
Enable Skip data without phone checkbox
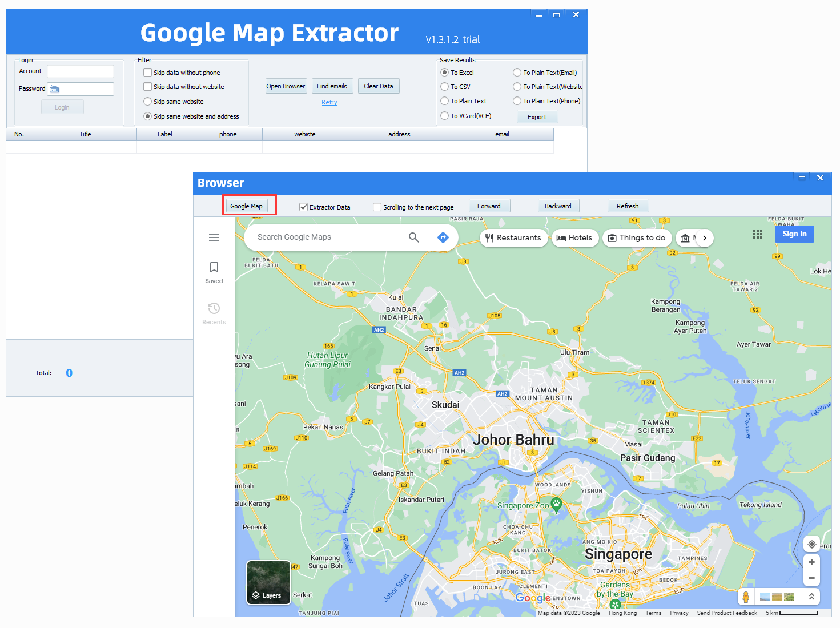(148, 73)
